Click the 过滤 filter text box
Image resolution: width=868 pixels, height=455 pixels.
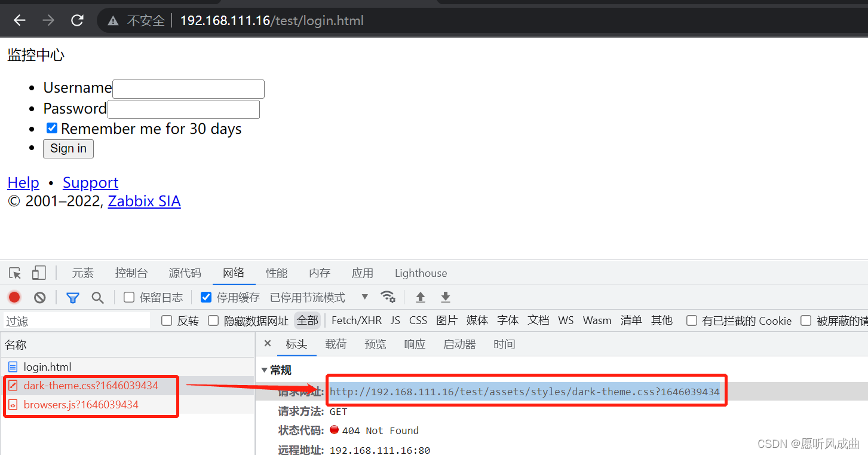77,321
